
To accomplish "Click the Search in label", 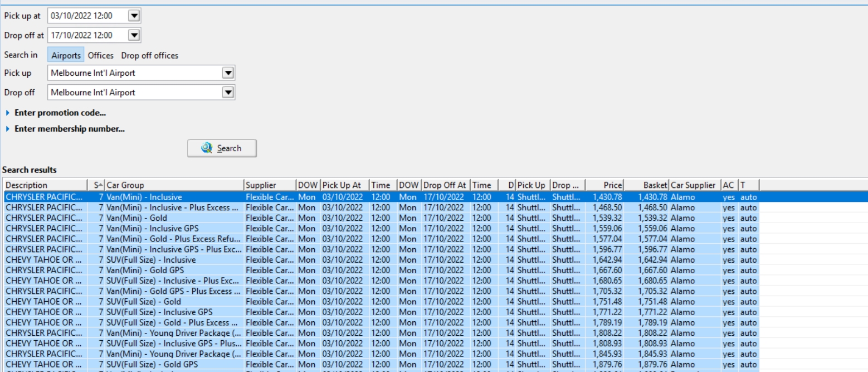I will (x=21, y=55).
